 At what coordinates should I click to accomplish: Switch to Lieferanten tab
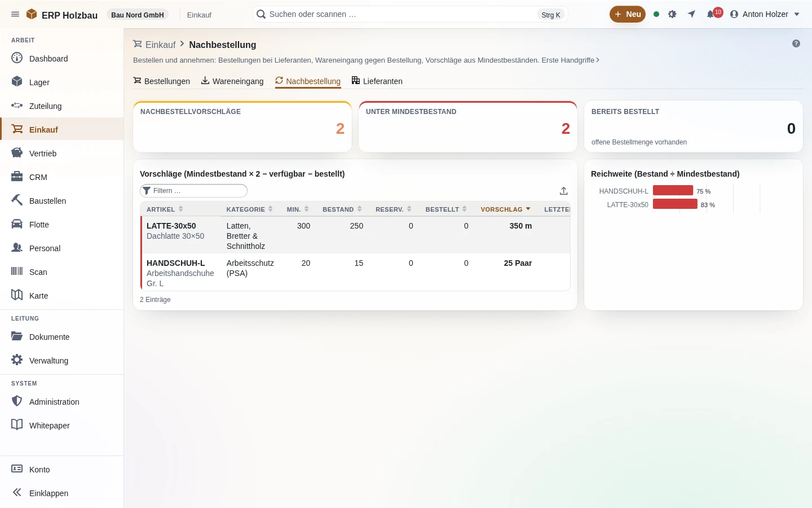[x=377, y=81]
